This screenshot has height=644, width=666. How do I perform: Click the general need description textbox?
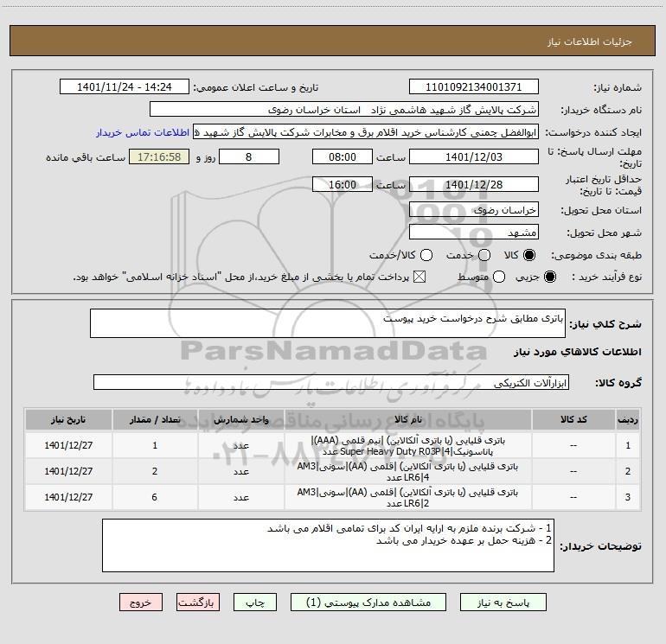pyautogui.click(x=328, y=323)
